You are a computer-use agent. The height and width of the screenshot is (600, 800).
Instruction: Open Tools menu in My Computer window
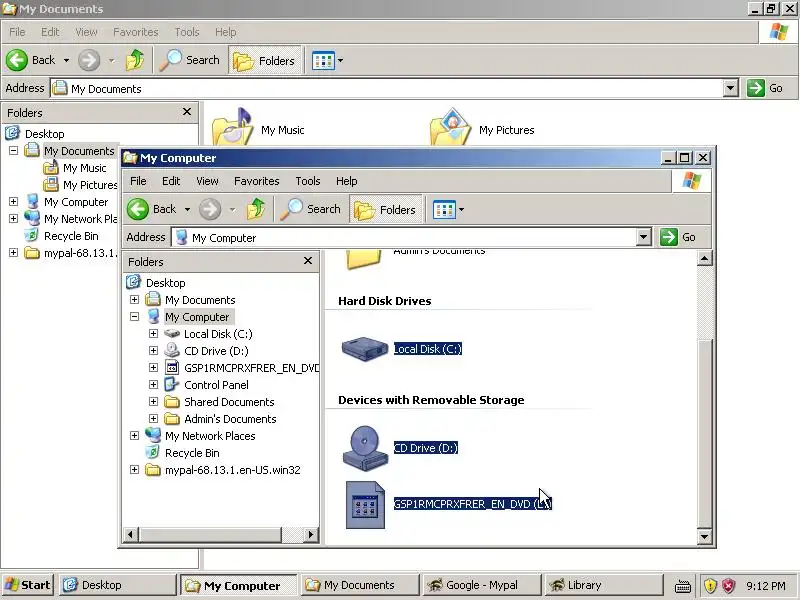308,181
